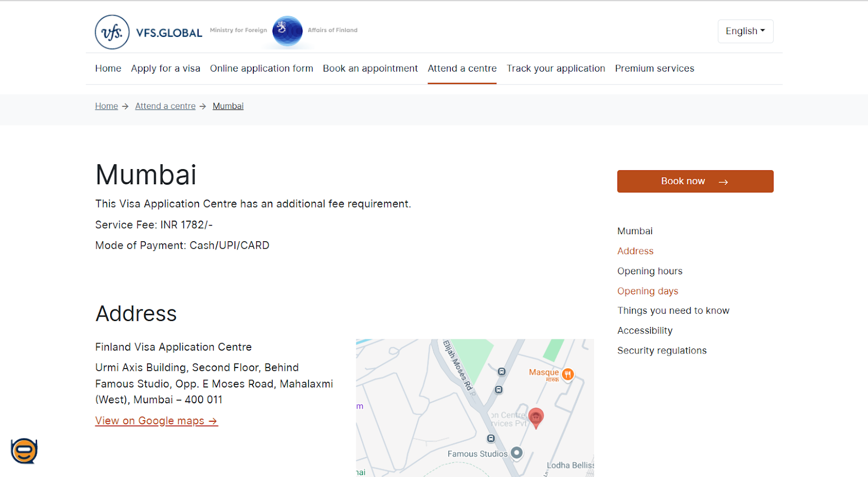Open Online application form page

[261, 68]
